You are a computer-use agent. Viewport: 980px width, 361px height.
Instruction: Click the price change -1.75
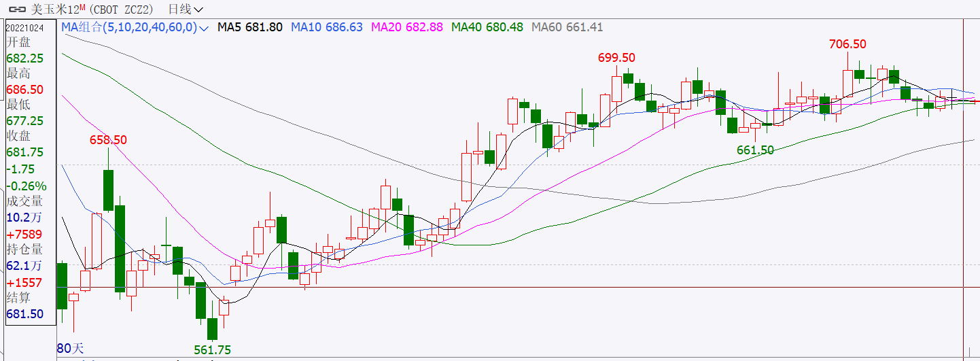(20, 169)
